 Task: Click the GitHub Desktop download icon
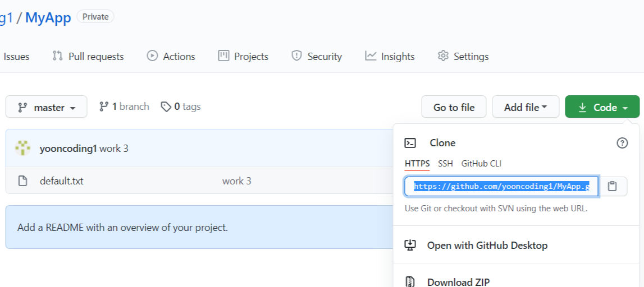410,245
